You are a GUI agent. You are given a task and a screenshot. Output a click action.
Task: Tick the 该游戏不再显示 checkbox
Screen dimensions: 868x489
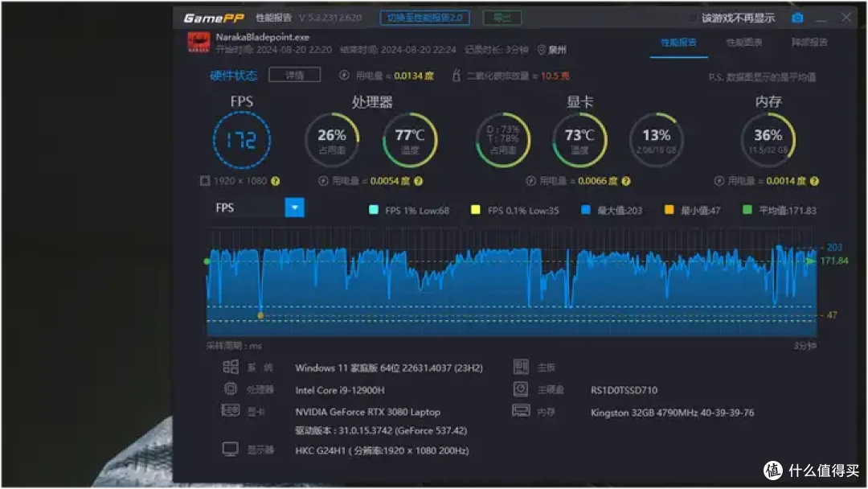(x=692, y=18)
